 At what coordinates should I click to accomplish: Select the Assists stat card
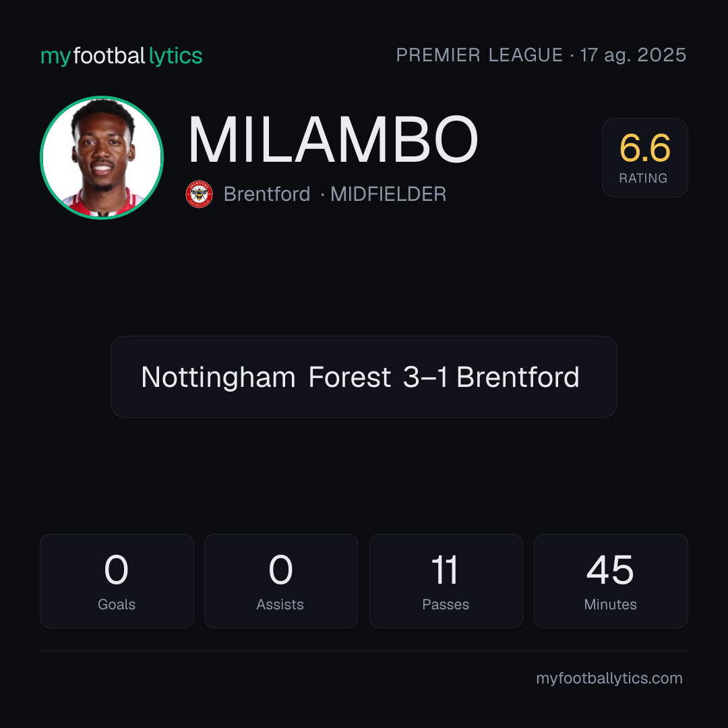click(x=281, y=581)
